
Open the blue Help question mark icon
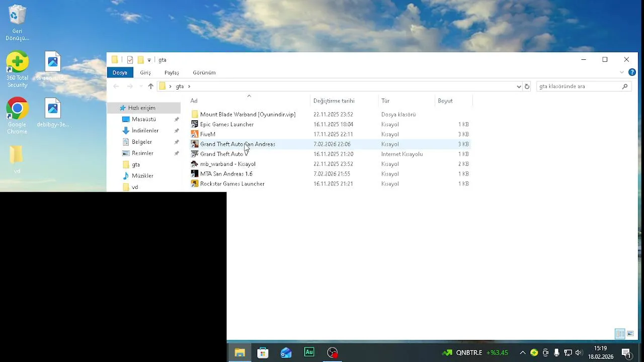(632, 72)
